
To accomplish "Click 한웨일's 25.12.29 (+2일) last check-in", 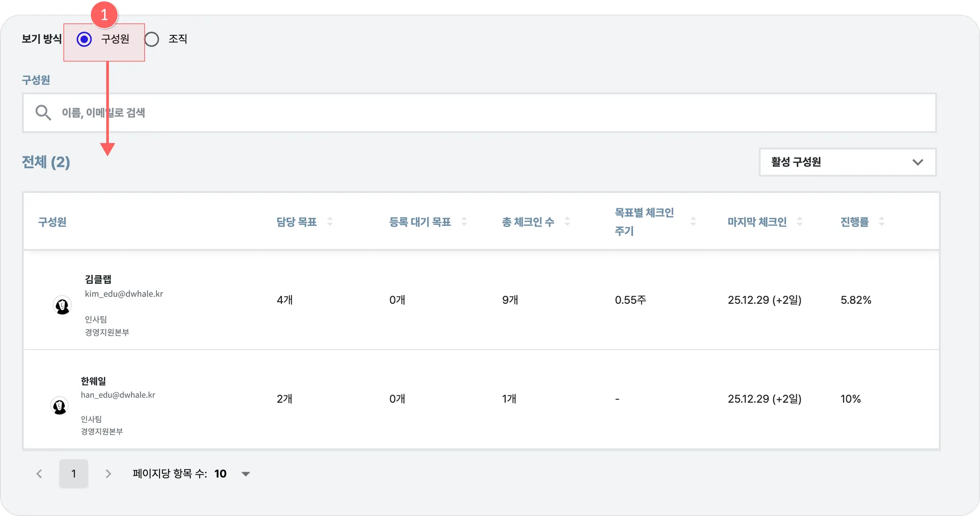I will pyautogui.click(x=765, y=399).
